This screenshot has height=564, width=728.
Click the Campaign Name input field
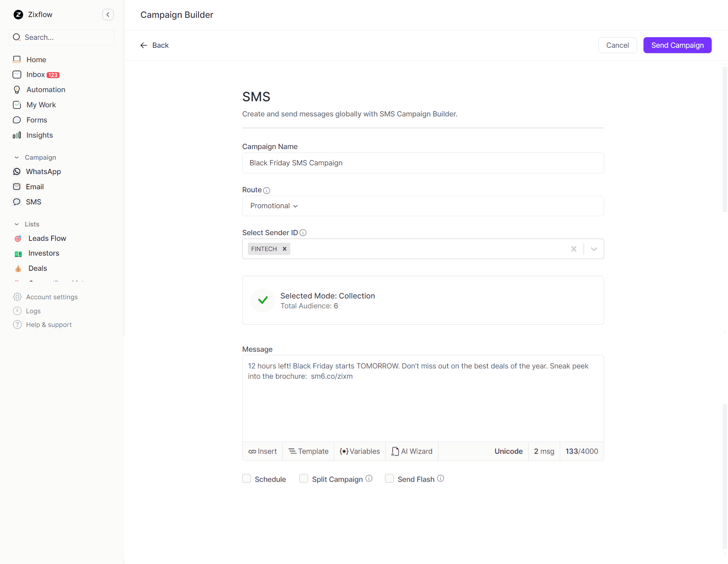[x=423, y=163]
